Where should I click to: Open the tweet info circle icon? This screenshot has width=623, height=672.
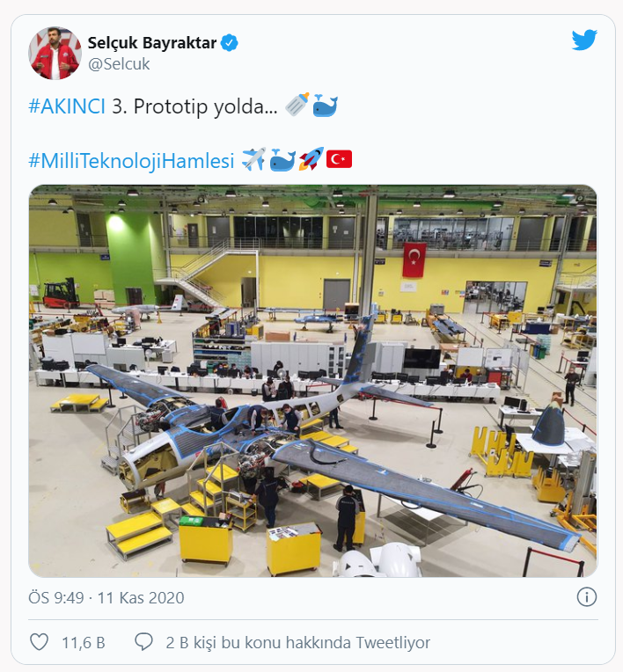coord(586,597)
